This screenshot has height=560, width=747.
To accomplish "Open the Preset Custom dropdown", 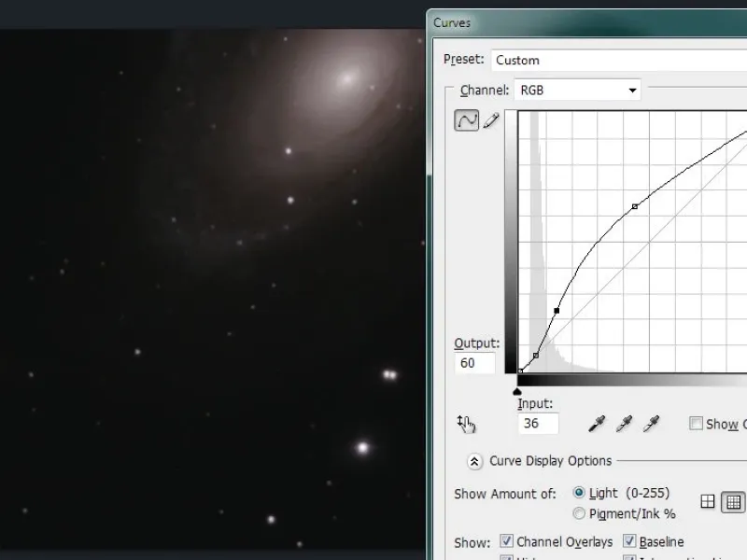I will (616, 61).
